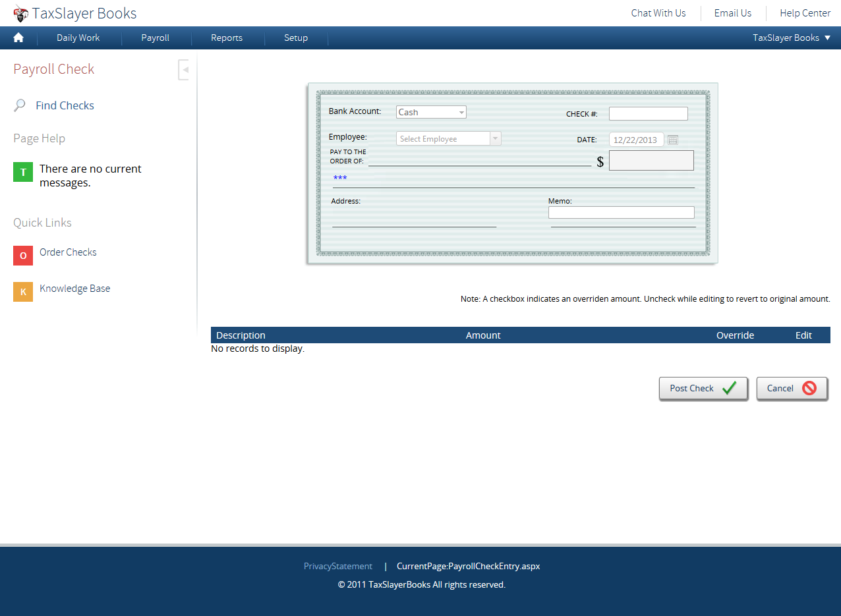Open the Help Center link
The height and width of the screenshot is (616, 841).
point(805,13)
